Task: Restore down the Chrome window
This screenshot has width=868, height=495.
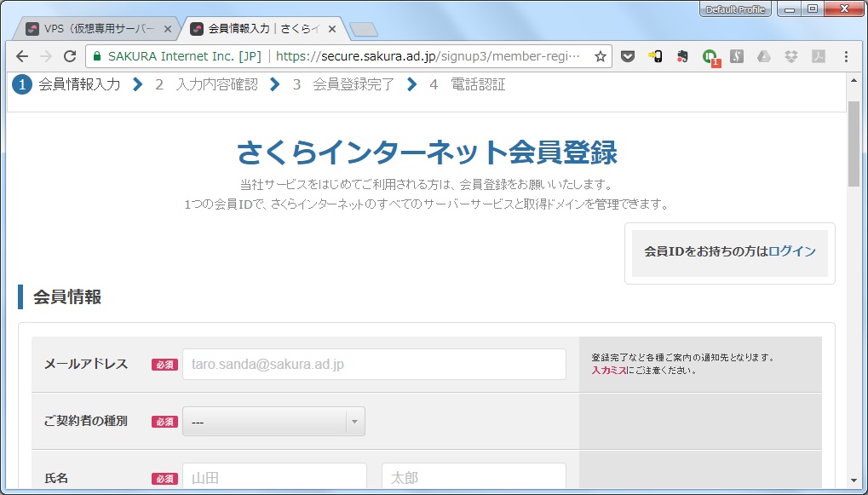Action: (x=812, y=9)
